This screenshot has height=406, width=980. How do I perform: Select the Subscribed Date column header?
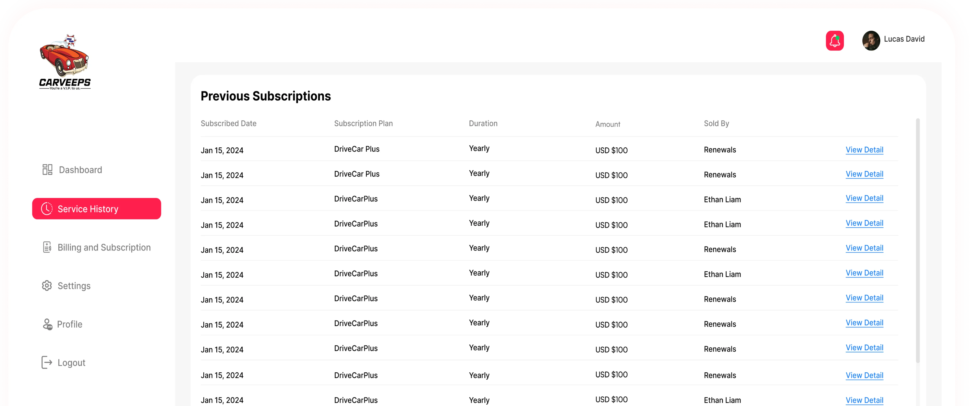click(228, 123)
